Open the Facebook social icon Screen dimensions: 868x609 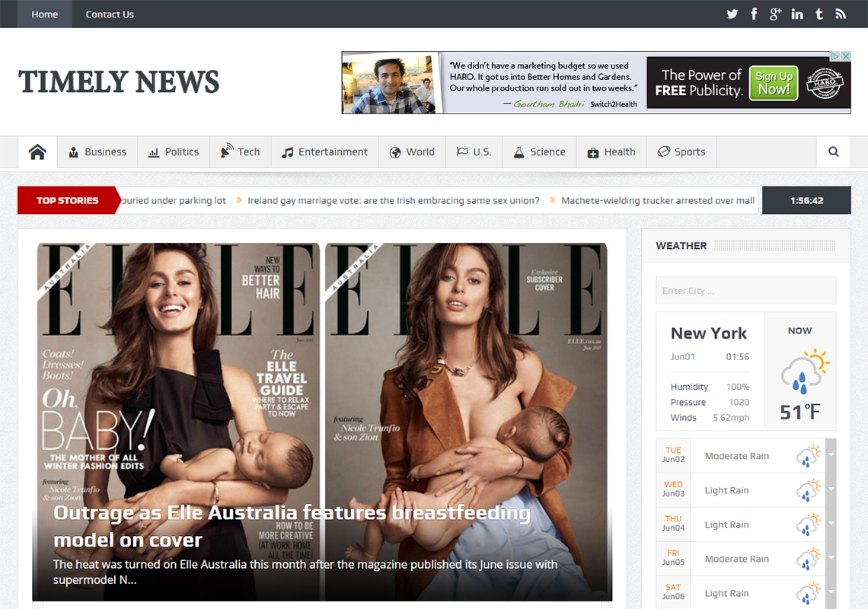[x=754, y=14]
